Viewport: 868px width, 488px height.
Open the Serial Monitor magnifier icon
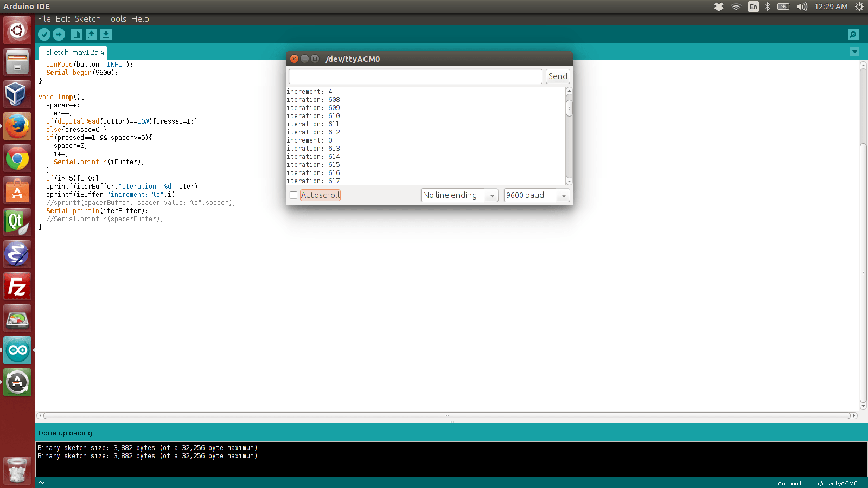(853, 35)
